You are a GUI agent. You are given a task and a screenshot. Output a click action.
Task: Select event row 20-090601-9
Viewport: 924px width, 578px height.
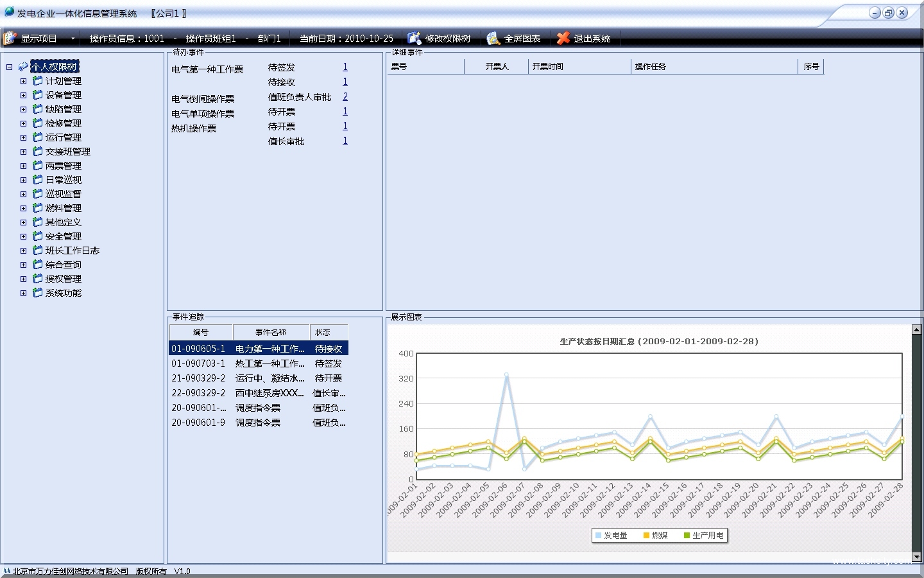point(259,422)
